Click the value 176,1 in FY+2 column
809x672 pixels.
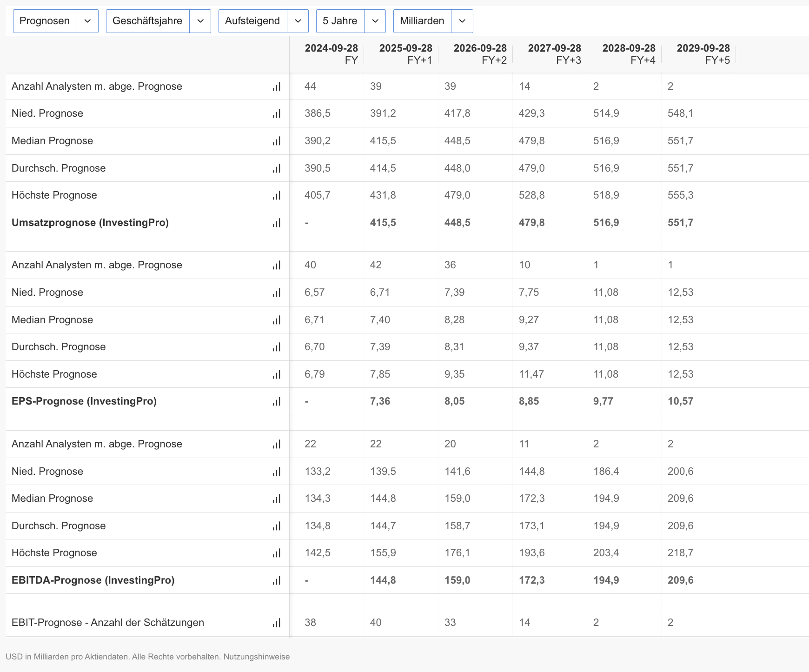458,553
